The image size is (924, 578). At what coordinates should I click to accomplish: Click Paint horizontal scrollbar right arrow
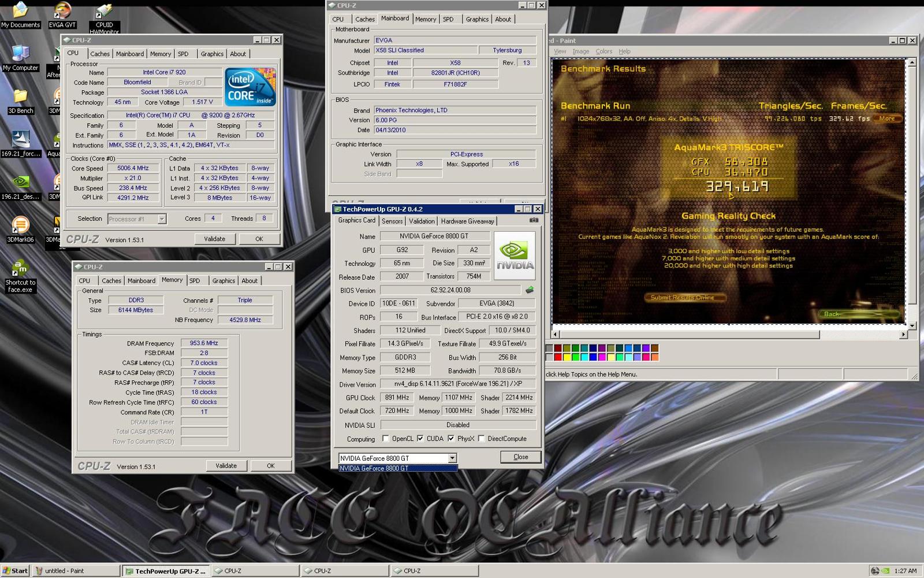pyautogui.click(x=903, y=334)
